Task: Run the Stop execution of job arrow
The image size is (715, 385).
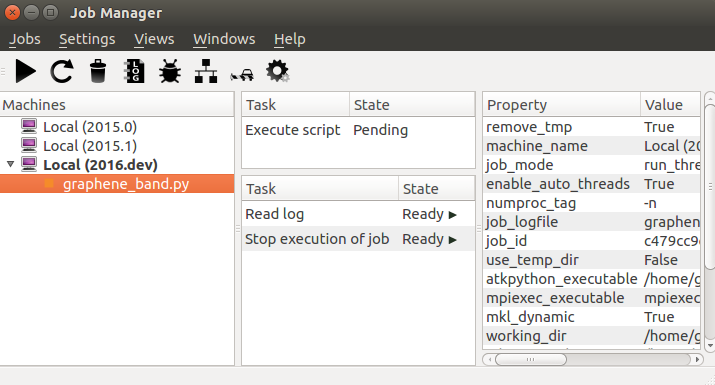Action: coord(452,239)
